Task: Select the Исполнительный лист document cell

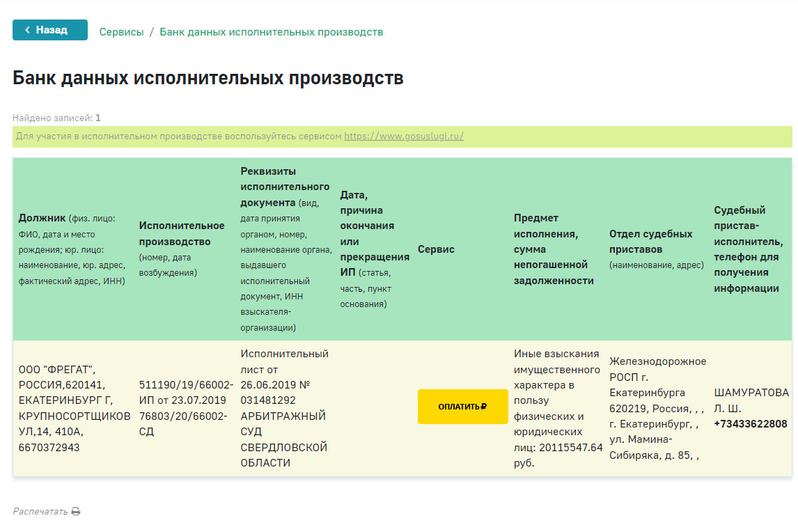Action: [286, 408]
